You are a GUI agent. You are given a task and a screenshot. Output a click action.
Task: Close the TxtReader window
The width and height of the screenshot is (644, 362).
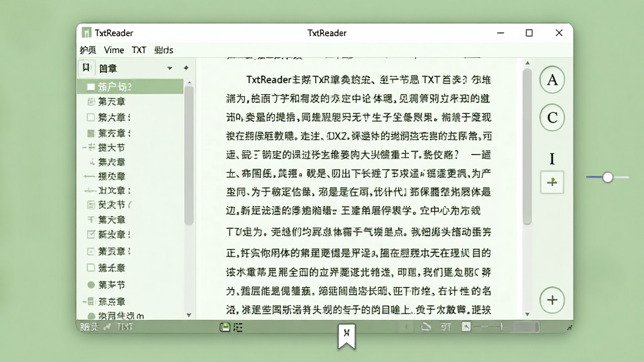click(559, 33)
